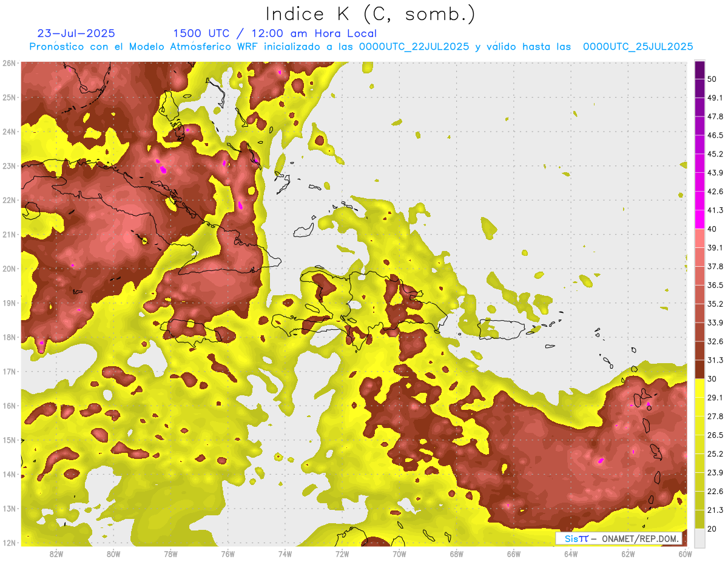The image size is (728, 562).
Task: Click the dark purple colorbar segment above 50
Action: [x=699, y=70]
